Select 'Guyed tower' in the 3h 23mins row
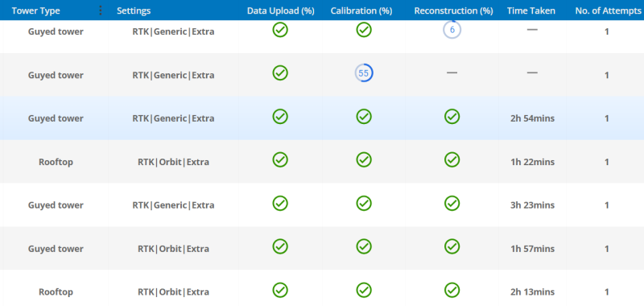Image resolution: width=644 pixels, height=306 pixels. [56, 205]
